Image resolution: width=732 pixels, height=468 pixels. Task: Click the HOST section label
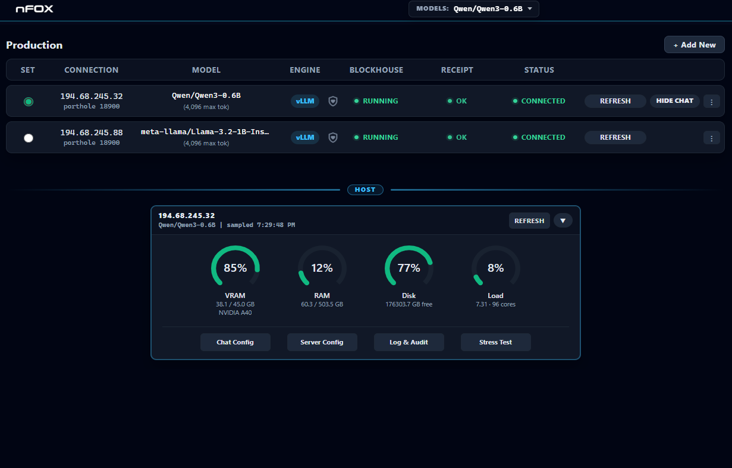click(365, 190)
